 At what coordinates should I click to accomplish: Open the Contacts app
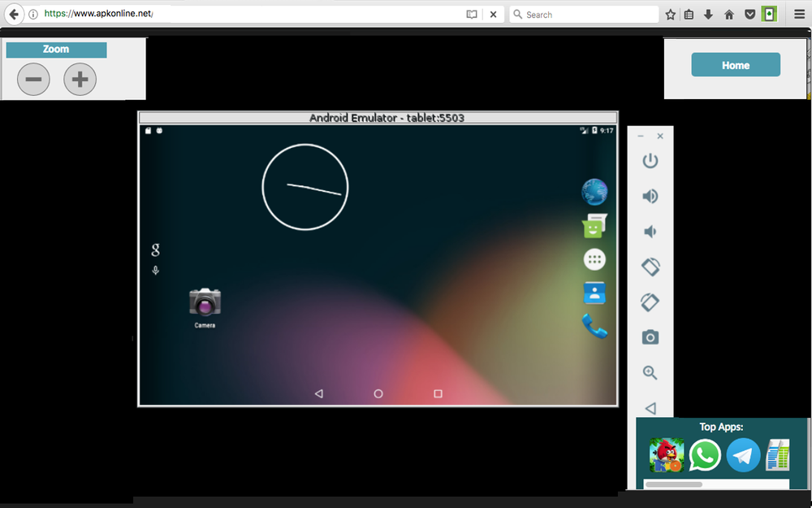click(594, 293)
